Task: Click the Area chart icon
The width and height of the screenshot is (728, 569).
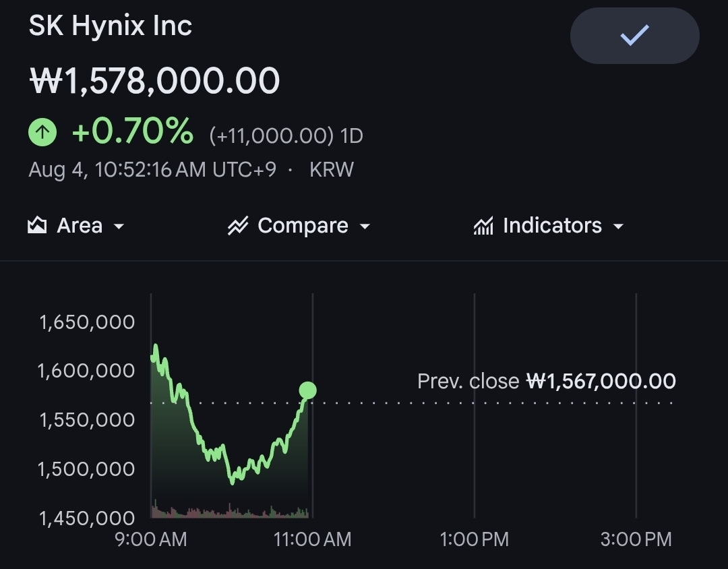Action: (37, 225)
